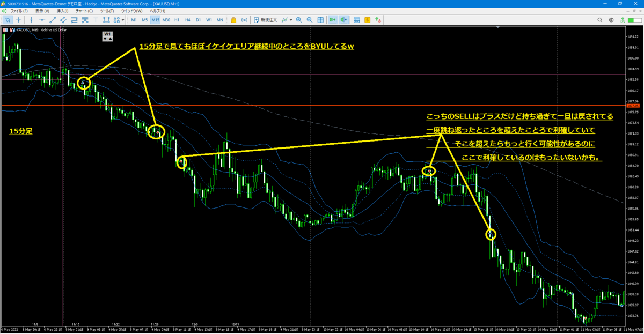
Task: Draw a horizontal line
Action: click(x=42, y=20)
